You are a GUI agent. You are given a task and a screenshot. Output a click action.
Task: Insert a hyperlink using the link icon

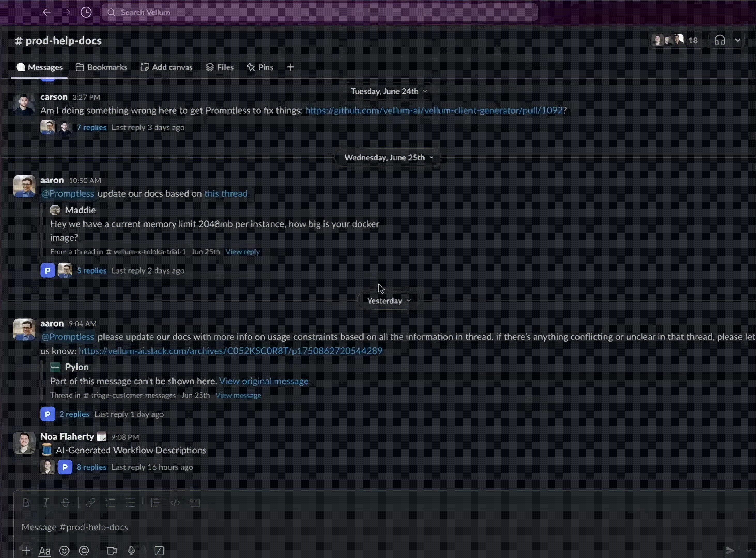click(x=90, y=503)
